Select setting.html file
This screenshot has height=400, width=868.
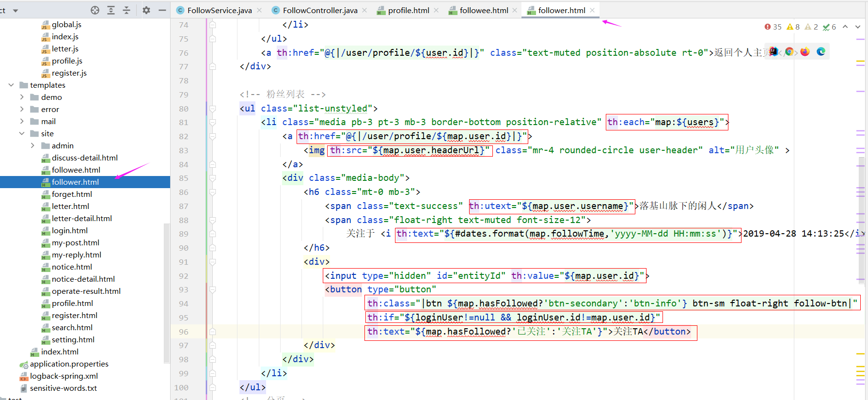click(x=73, y=339)
